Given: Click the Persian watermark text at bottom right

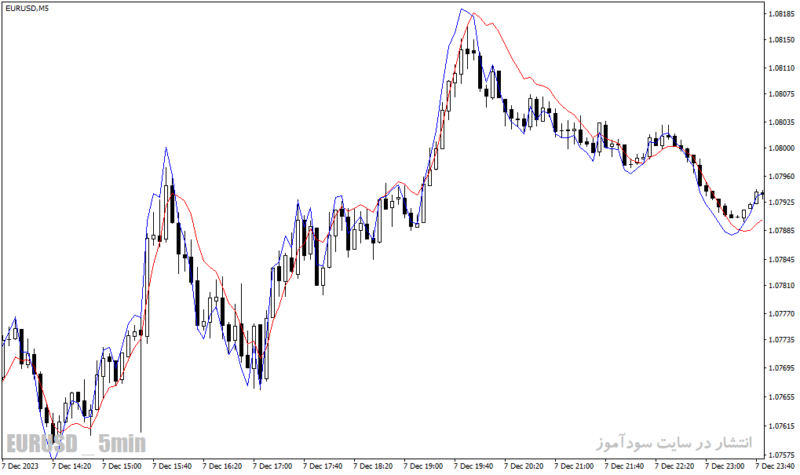Looking at the screenshot, I should point(674,442).
